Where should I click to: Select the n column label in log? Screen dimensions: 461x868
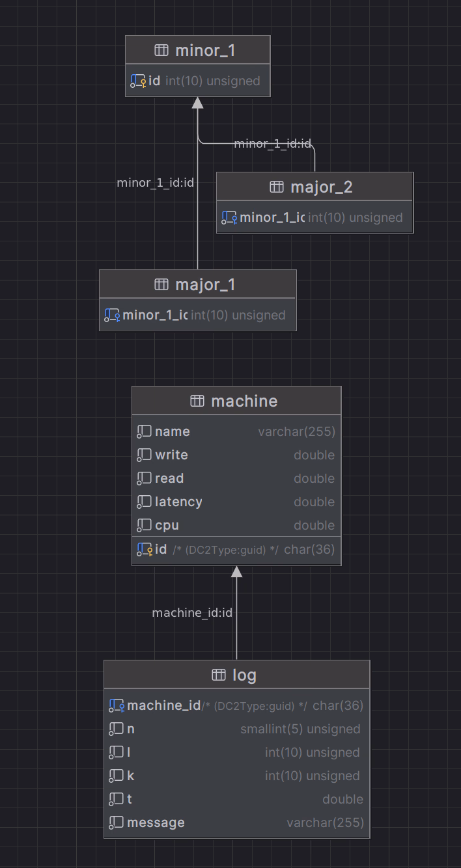[x=131, y=729]
